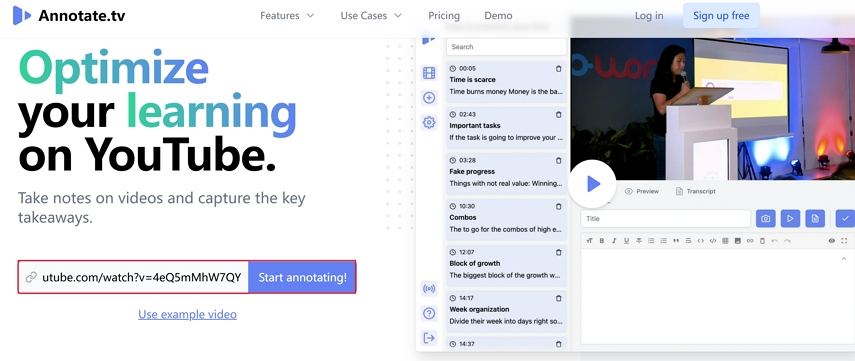Image resolution: width=855 pixels, height=361 pixels.
Task: Redo edit in editor toolbar
Action: tap(787, 240)
